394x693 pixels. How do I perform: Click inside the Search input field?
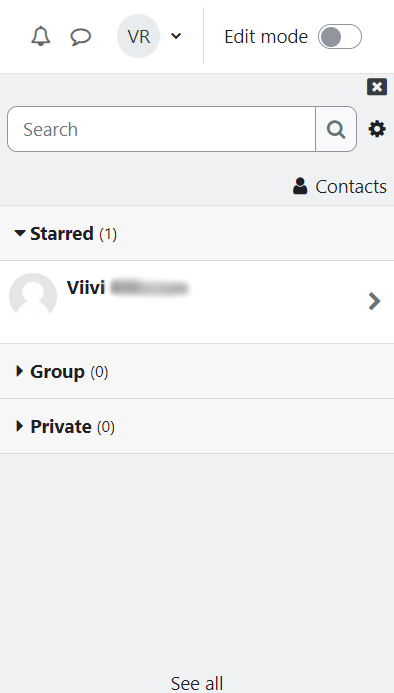[161, 129]
